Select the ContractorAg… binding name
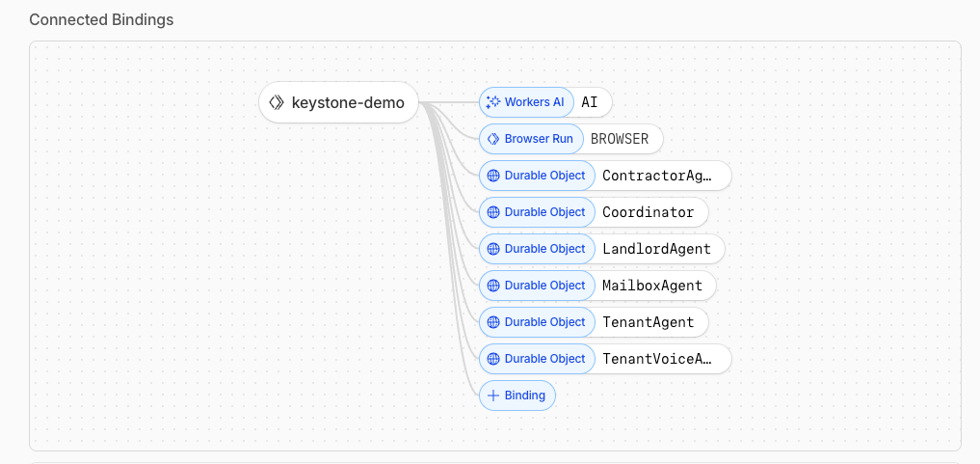 point(657,176)
